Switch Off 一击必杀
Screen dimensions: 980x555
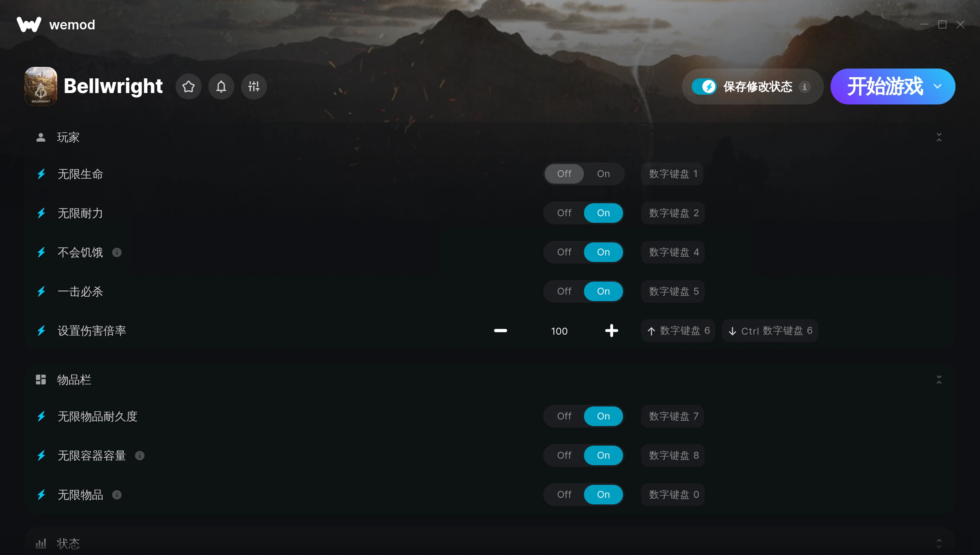(564, 291)
